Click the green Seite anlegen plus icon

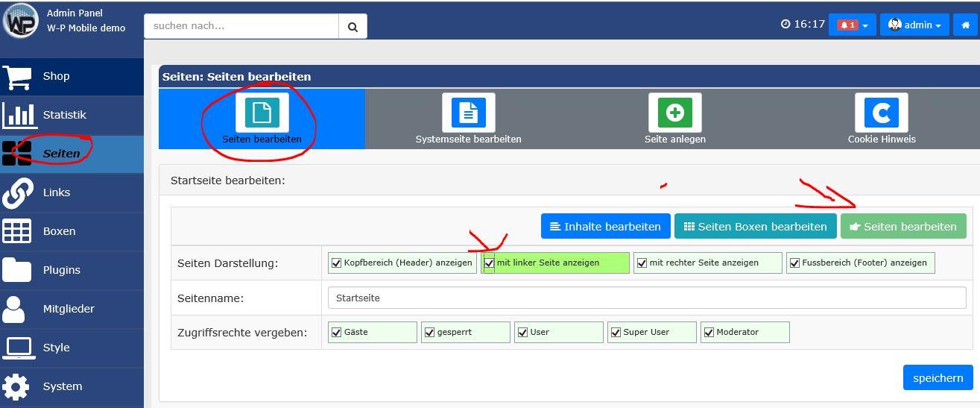pyautogui.click(x=674, y=113)
